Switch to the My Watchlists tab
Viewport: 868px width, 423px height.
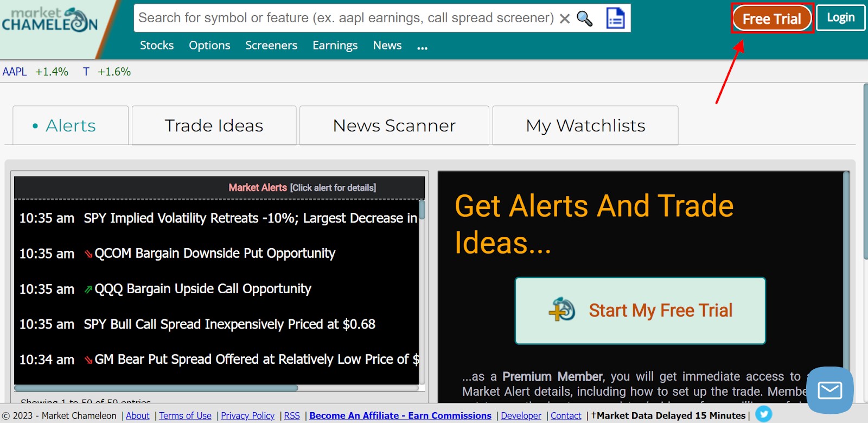(585, 125)
